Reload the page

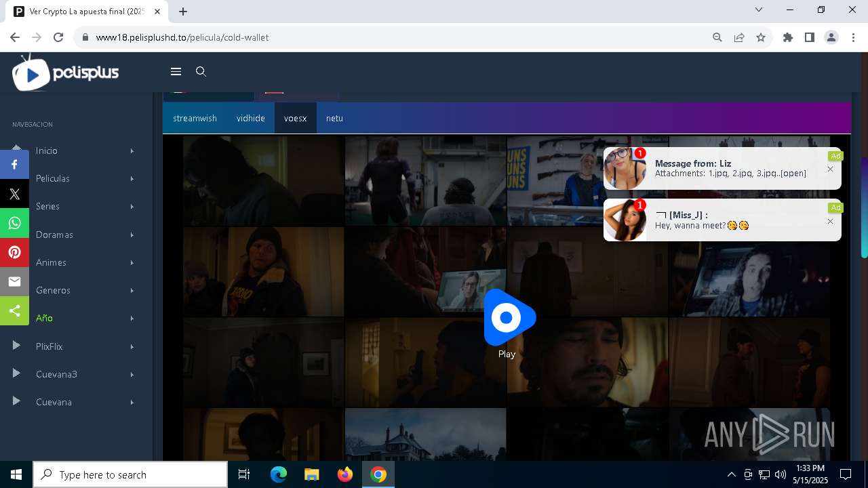58,37
